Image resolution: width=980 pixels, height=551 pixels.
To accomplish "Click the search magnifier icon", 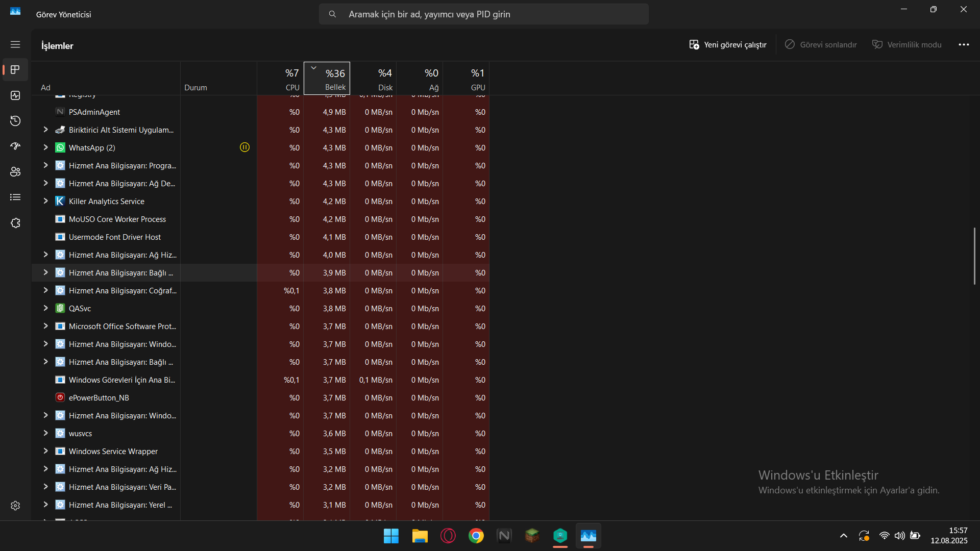I will [x=332, y=14].
